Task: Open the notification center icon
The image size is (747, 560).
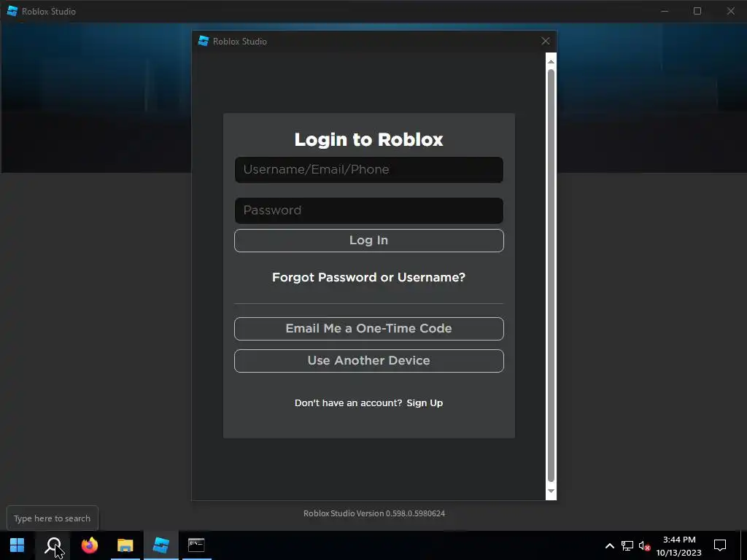Action: (x=720, y=545)
